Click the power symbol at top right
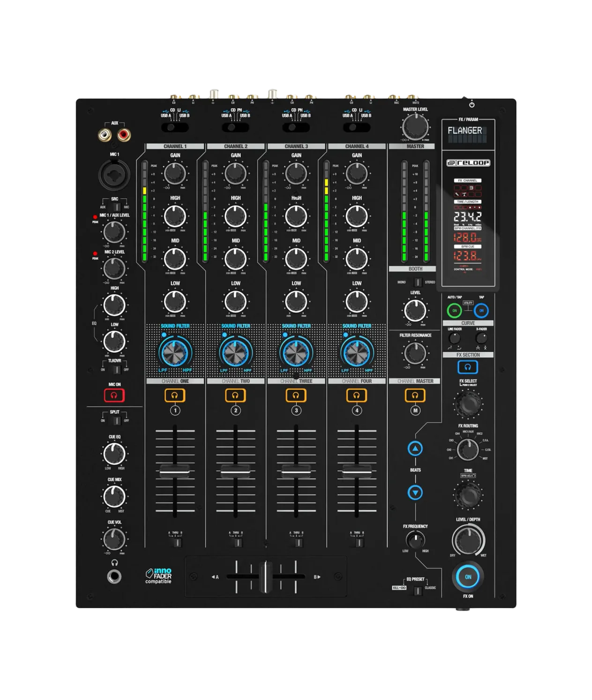This screenshot has height=700, width=592. tap(472, 104)
